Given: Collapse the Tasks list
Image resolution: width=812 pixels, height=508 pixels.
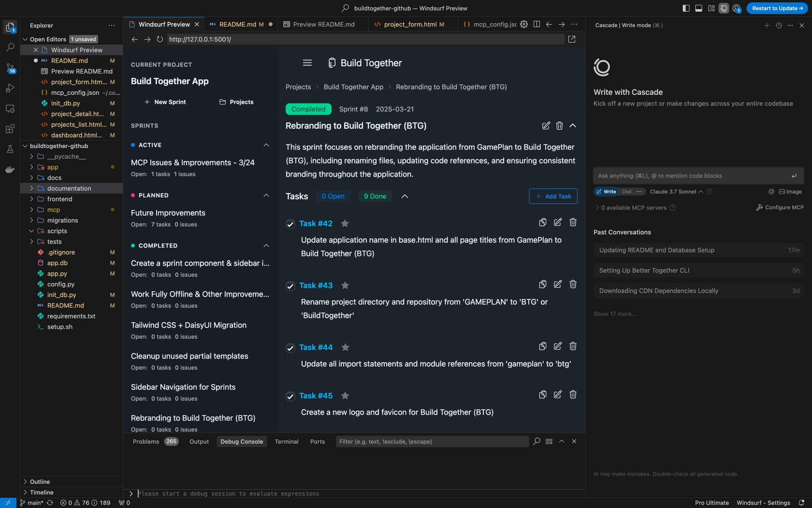Looking at the screenshot, I should [x=405, y=196].
